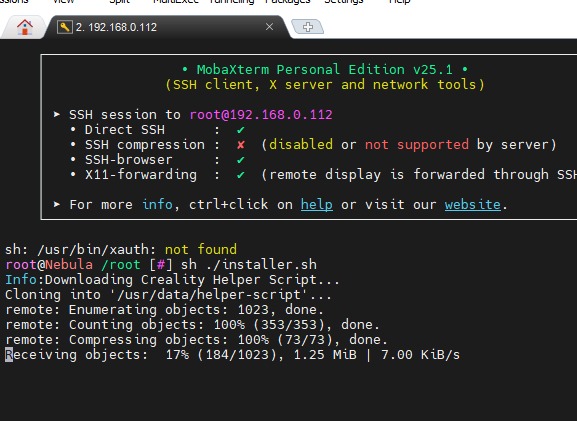Click the 'Cloning into /usr/data/helper-script' line
The image size is (577, 421).
(x=168, y=294)
